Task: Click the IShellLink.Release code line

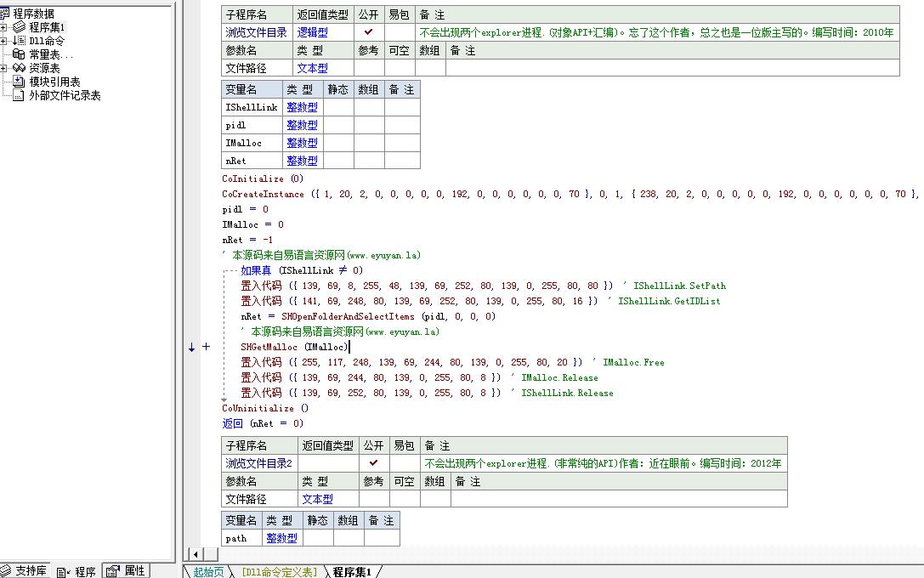Action: pyautogui.click(x=428, y=393)
